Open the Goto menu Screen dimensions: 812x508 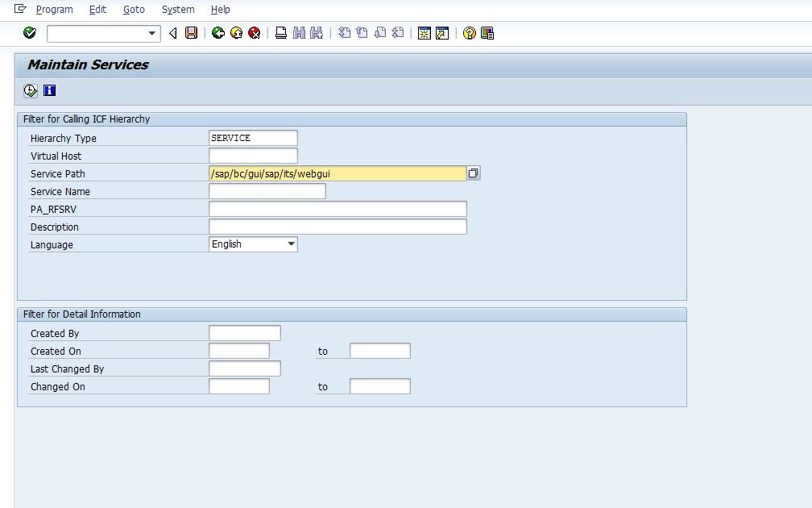point(134,10)
